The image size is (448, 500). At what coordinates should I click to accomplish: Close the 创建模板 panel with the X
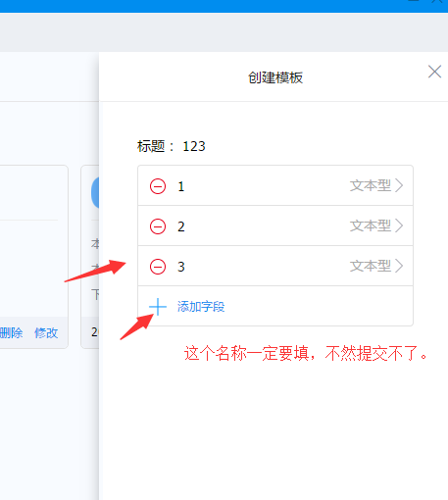click(434, 72)
